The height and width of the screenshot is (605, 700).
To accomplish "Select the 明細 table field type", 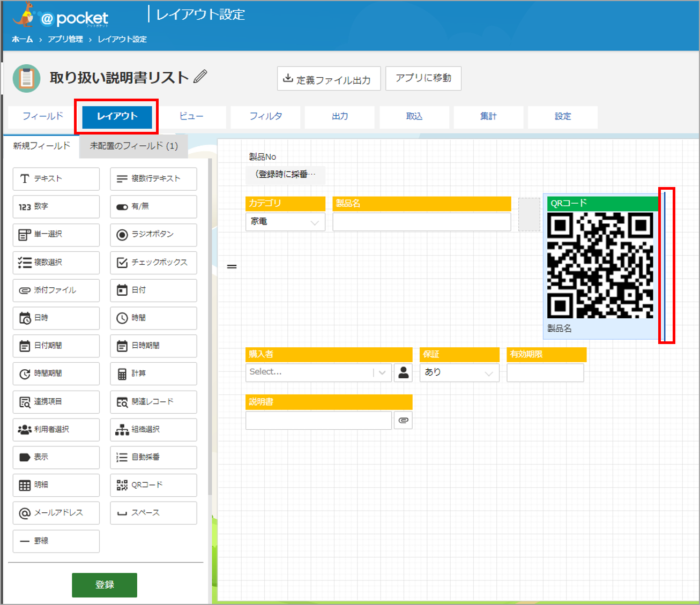I will pyautogui.click(x=56, y=485).
